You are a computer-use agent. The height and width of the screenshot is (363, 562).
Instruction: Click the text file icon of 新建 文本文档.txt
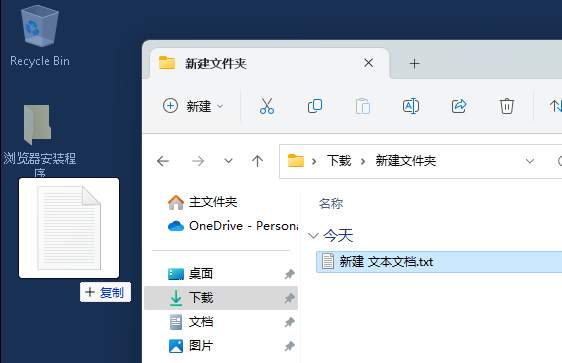tap(328, 261)
